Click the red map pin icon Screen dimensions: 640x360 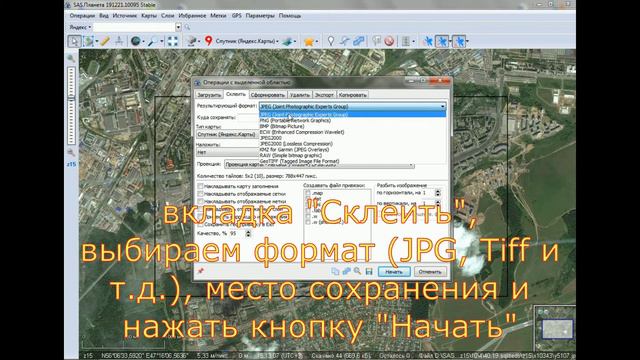[209, 41]
